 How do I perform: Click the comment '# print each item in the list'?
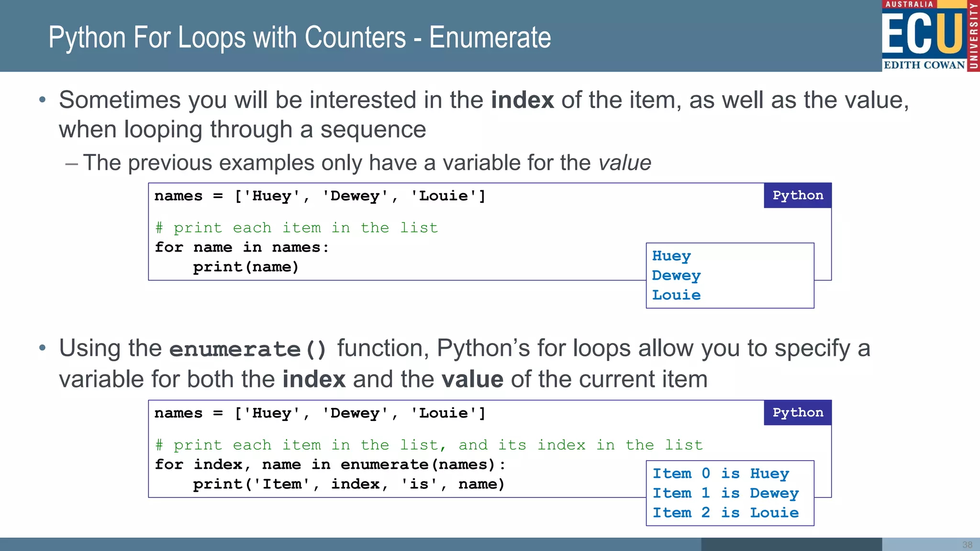296,228
